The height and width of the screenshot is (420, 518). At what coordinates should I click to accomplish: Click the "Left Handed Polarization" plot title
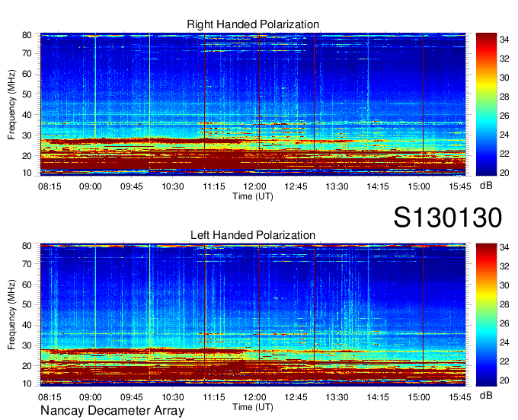pos(253,235)
